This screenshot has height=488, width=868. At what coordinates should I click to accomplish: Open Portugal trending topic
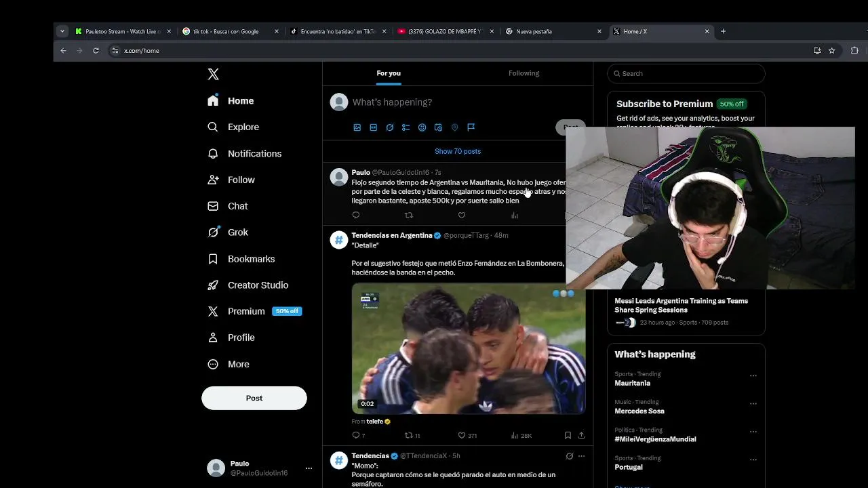coord(629,467)
